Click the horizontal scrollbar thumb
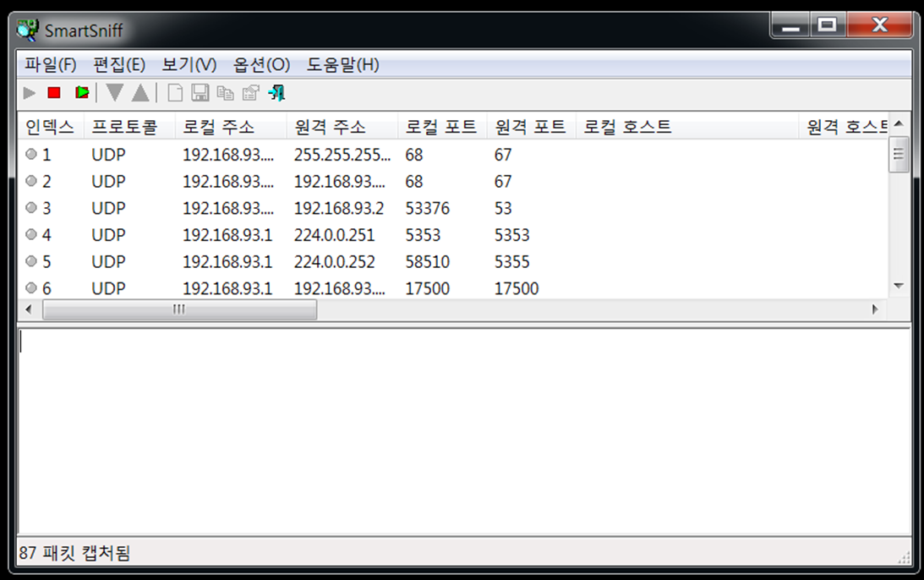 180,309
